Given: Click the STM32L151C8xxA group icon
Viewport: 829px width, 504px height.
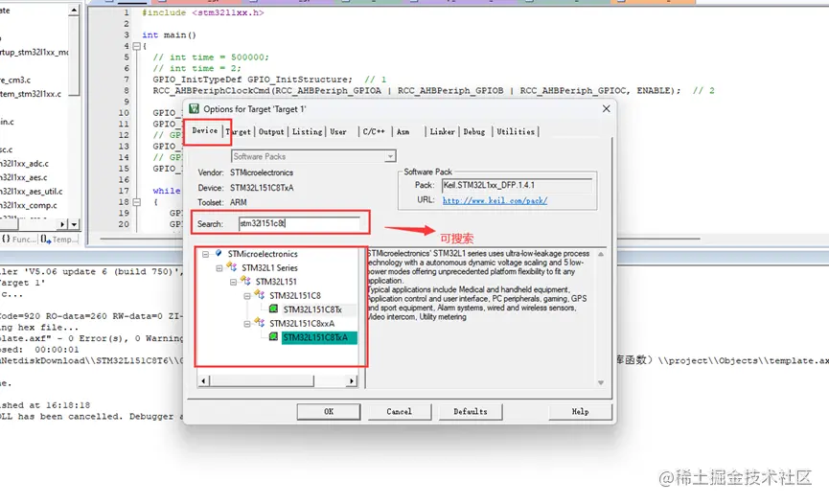Looking at the screenshot, I should pyautogui.click(x=259, y=322).
